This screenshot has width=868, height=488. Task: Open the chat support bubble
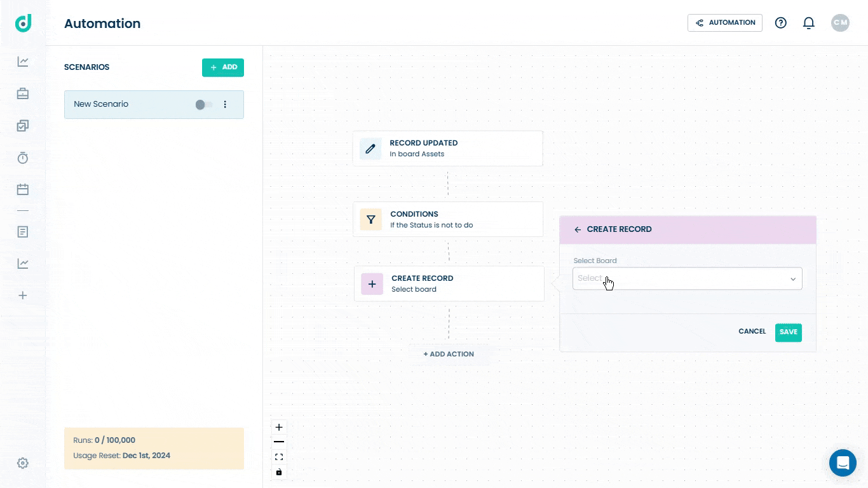point(843,463)
